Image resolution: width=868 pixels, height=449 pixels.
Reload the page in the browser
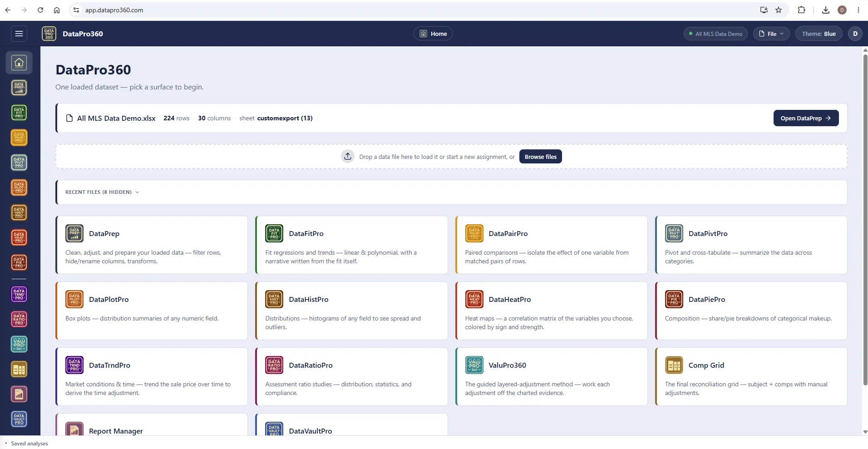click(x=40, y=10)
